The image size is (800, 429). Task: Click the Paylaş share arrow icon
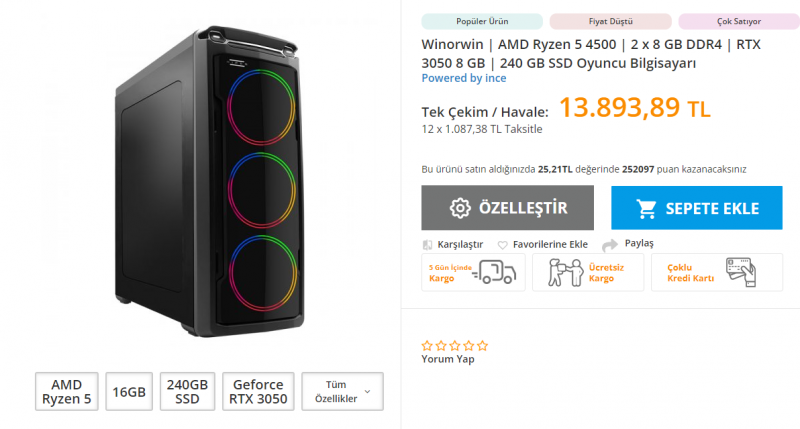coord(610,245)
